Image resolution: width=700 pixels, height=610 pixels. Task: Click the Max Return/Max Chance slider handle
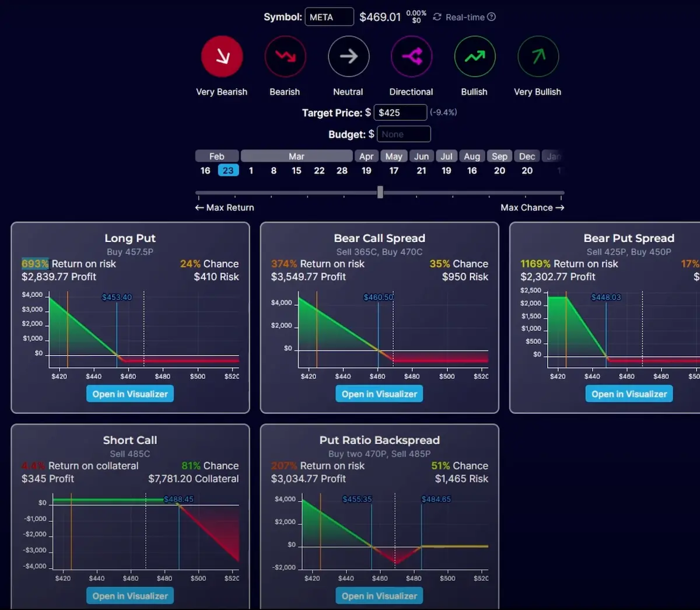(x=380, y=192)
